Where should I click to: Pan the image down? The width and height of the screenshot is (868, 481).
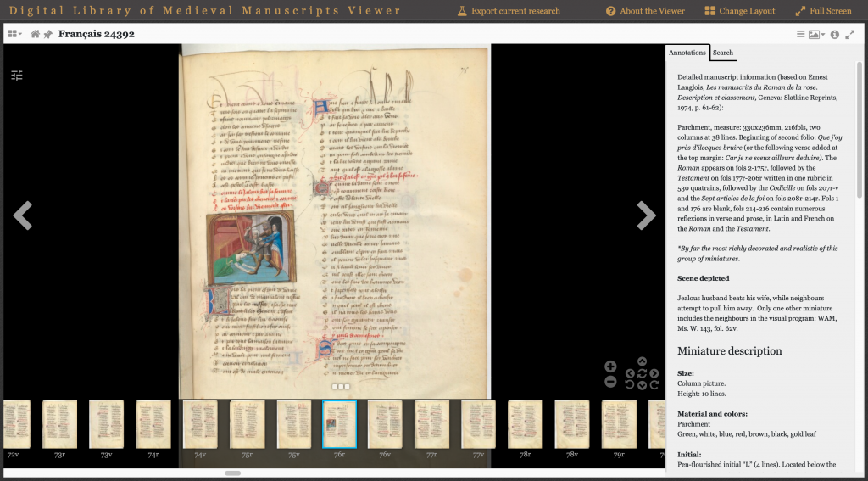[x=643, y=386]
